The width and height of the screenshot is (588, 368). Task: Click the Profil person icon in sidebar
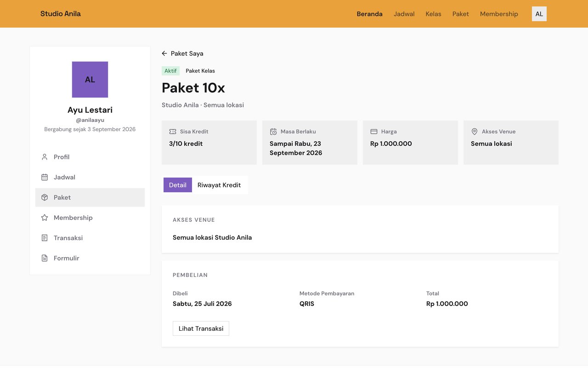coord(45,157)
